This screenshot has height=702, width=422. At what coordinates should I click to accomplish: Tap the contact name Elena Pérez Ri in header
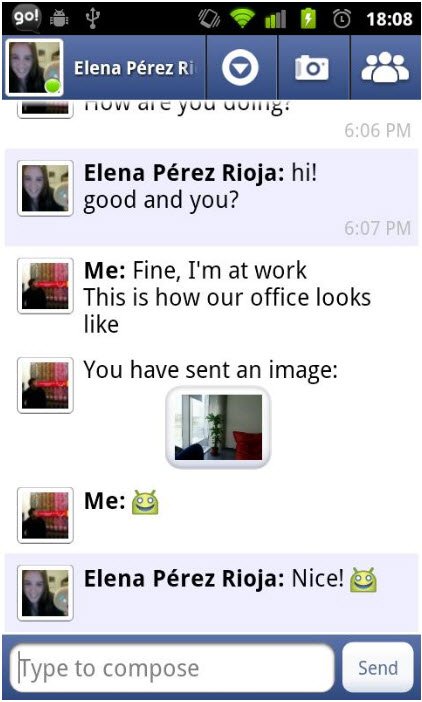[x=134, y=68]
